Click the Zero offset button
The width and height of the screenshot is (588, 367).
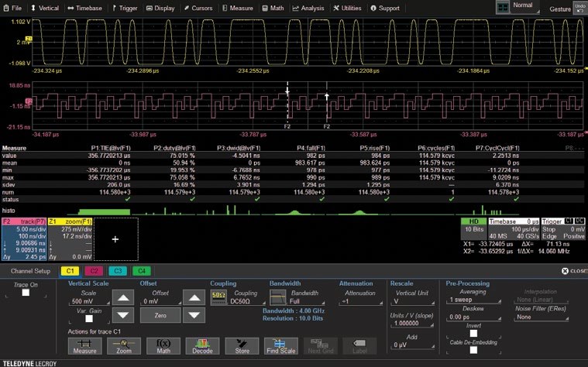(x=160, y=315)
